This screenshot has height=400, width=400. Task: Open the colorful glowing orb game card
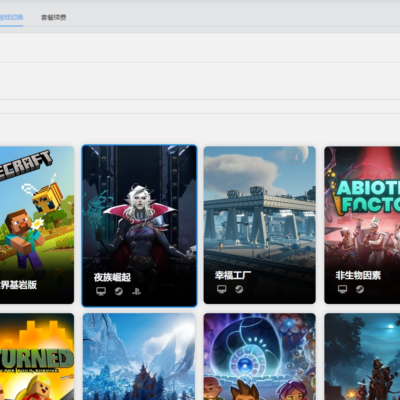pyautogui.click(x=260, y=357)
